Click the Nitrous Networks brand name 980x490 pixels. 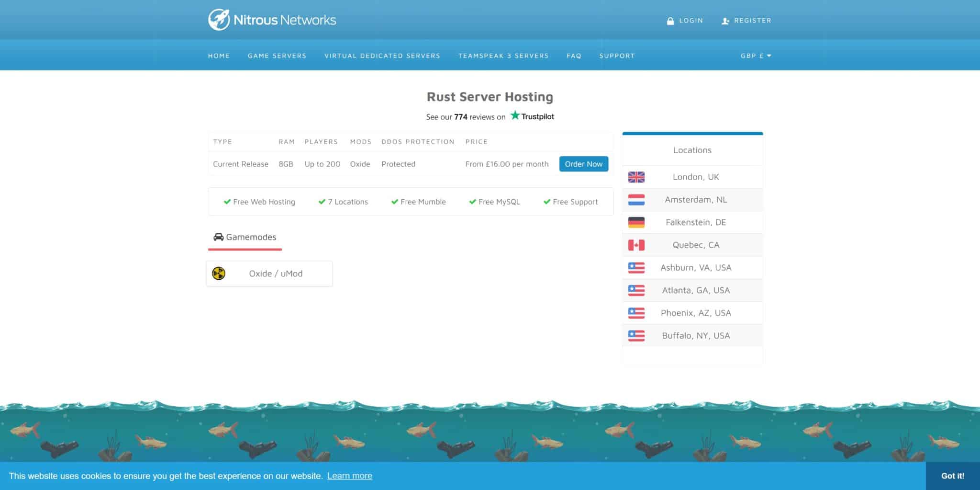click(285, 20)
